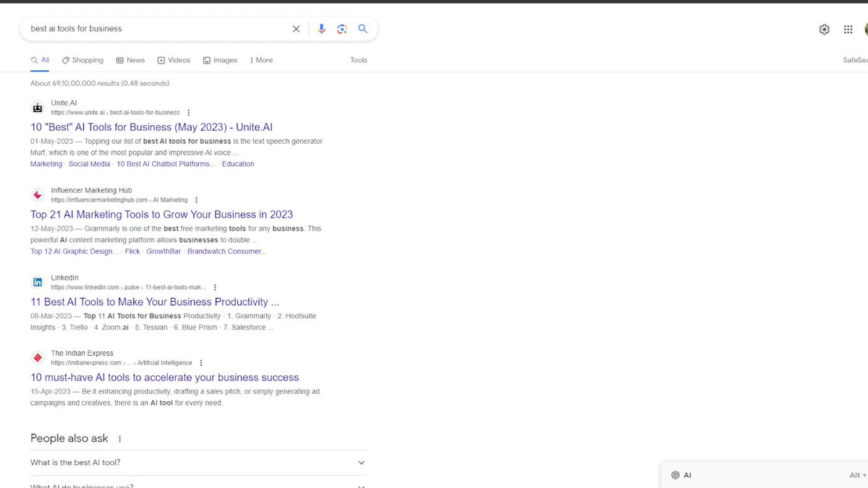Open People also ask options menu
The height and width of the screenshot is (488, 868).
tap(120, 439)
